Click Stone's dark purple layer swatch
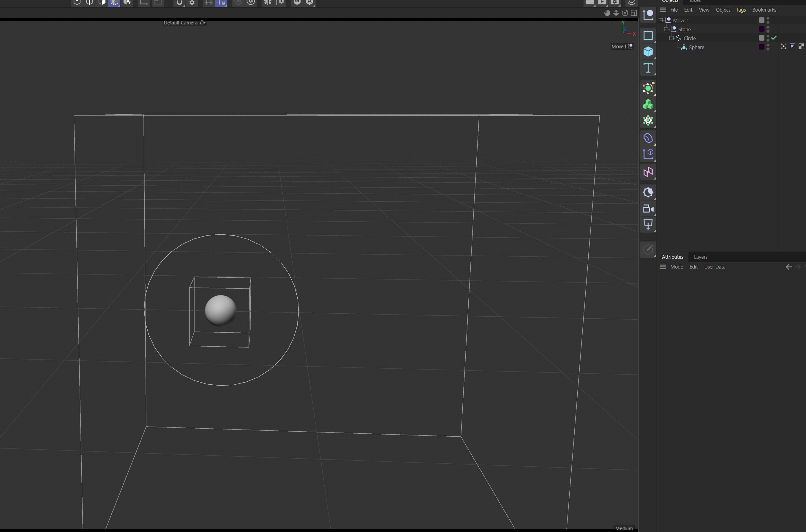Viewport: 806px width, 532px height. (761, 29)
